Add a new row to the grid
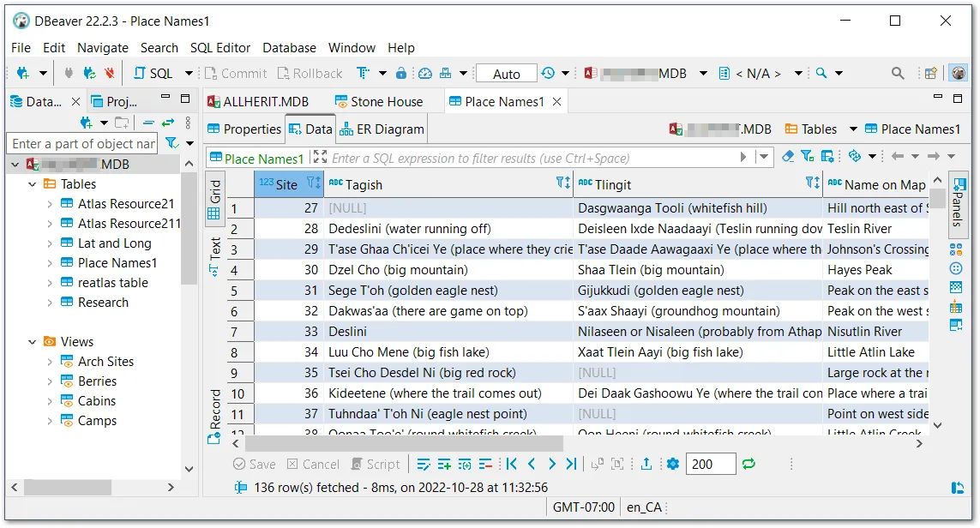This screenshot has width=980, height=528. pos(444,464)
